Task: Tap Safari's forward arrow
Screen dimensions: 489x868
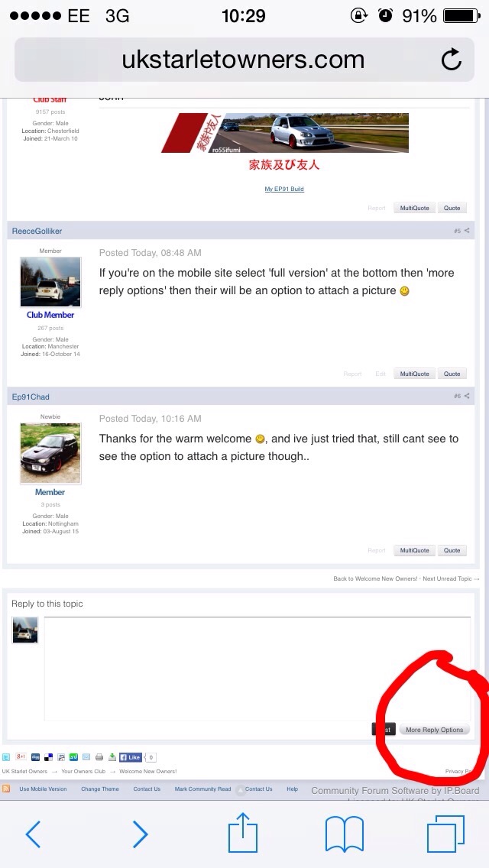Action: [140, 834]
